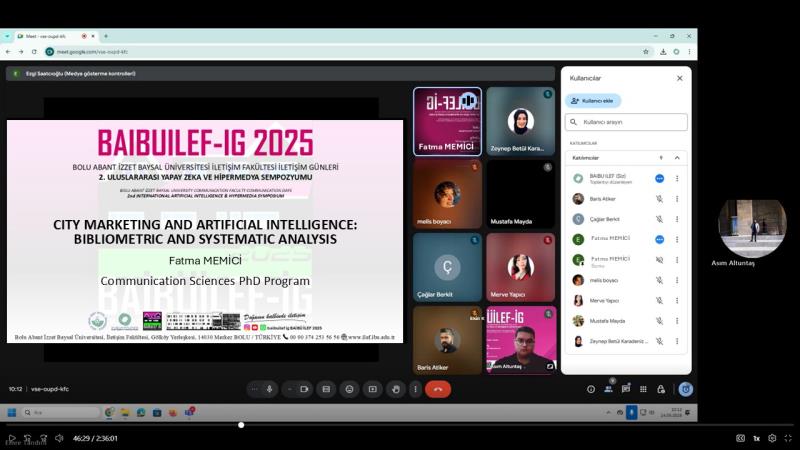Select Fatma MEMİCİ video tile
The width and height of the screenshot is (800, 450).
click(447, 121)
